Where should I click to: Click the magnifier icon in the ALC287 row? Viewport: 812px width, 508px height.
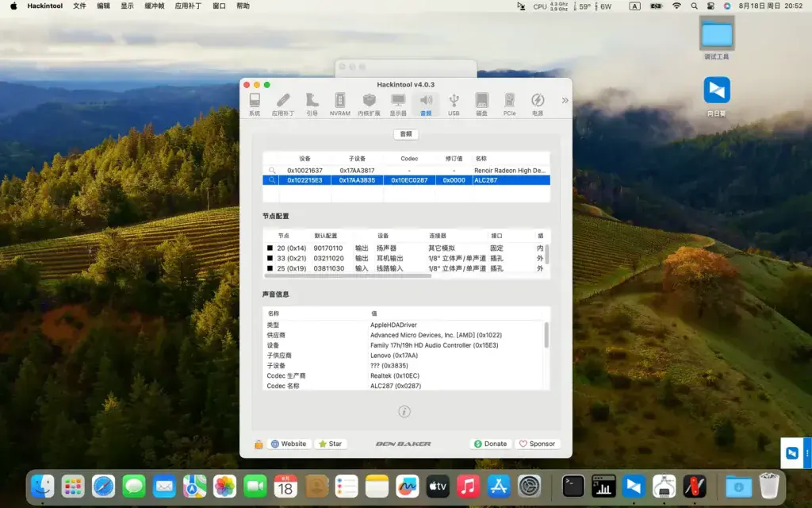271,180
